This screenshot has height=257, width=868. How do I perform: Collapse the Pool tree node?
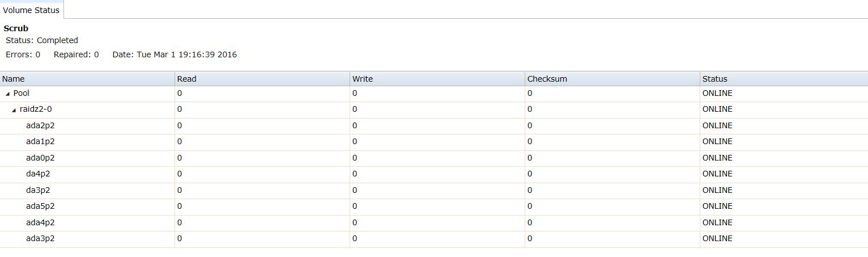8,94
